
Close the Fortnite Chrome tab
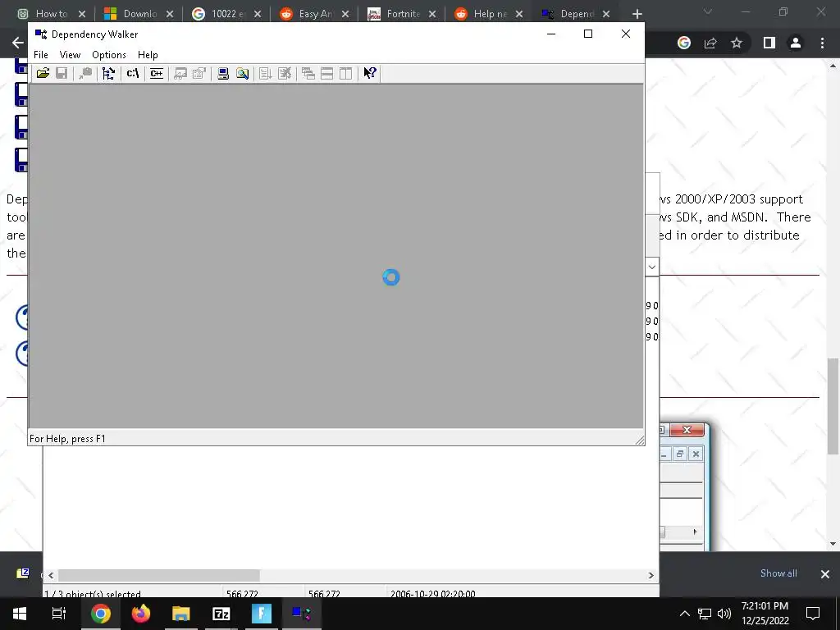432,14
